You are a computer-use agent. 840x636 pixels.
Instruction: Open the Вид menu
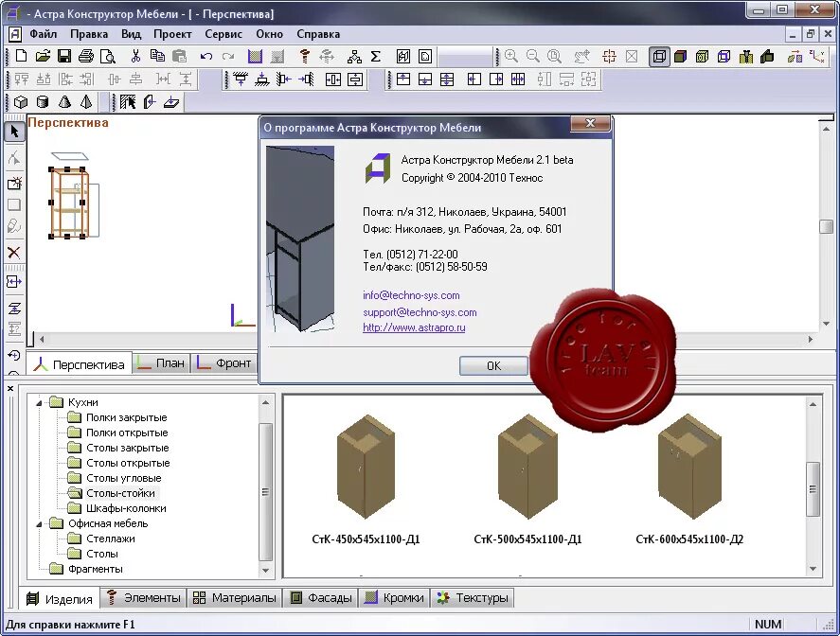click(131, 34)
